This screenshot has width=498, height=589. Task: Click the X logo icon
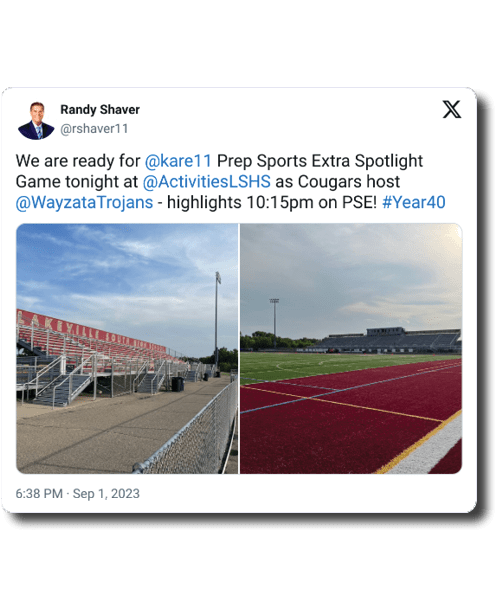(x=451, y=109)
